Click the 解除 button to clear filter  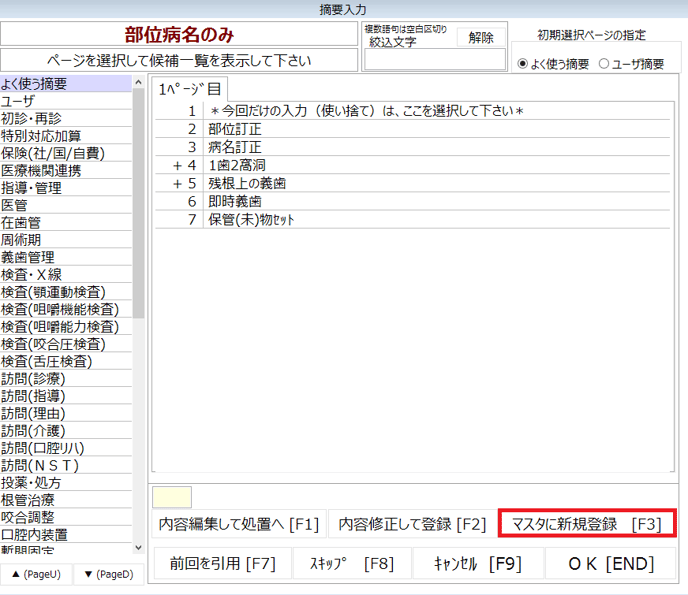(x=480, y=37)
